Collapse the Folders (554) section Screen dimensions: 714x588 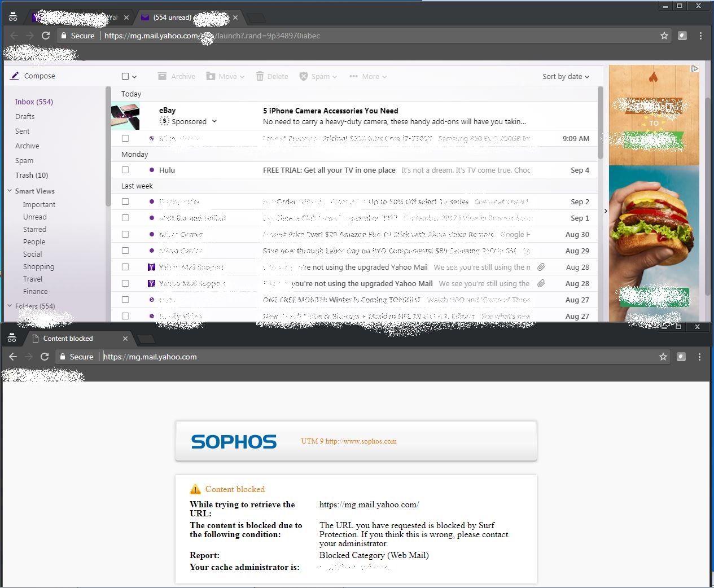(x=10, y=306)
